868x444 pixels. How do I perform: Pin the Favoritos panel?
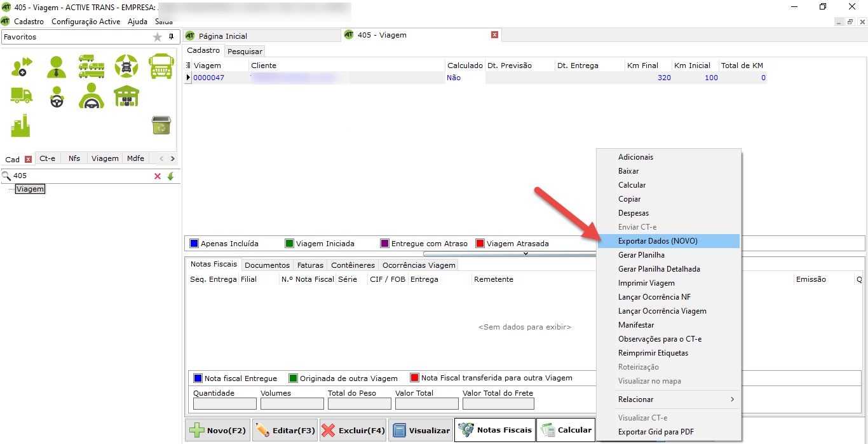[171, 37]
